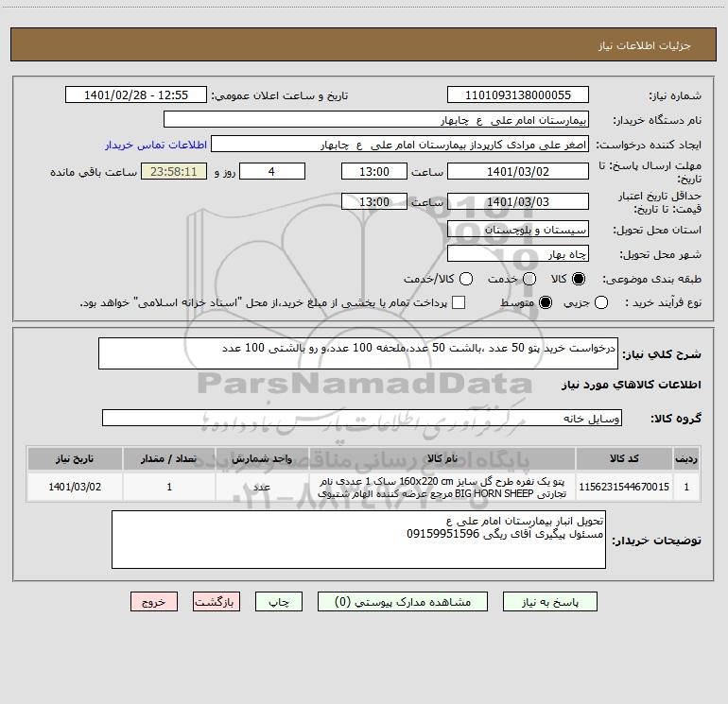The image size is (728, 704).
Task: Select the کالا/خدمت radio button
Action: 466,279
